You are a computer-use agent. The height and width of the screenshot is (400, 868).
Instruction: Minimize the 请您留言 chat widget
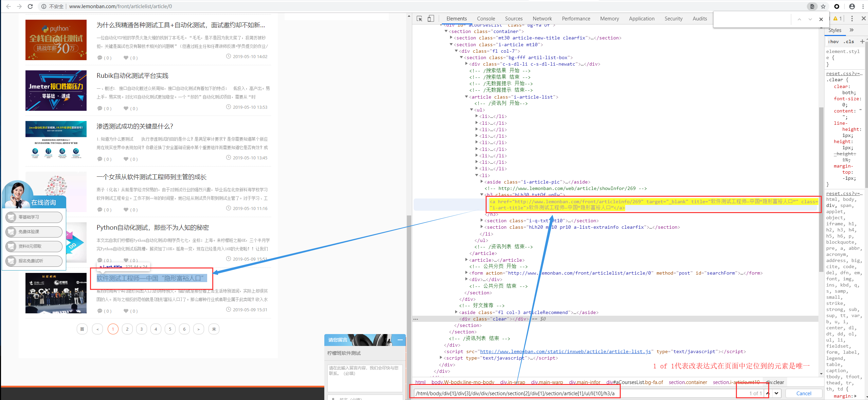pos(400,340)
